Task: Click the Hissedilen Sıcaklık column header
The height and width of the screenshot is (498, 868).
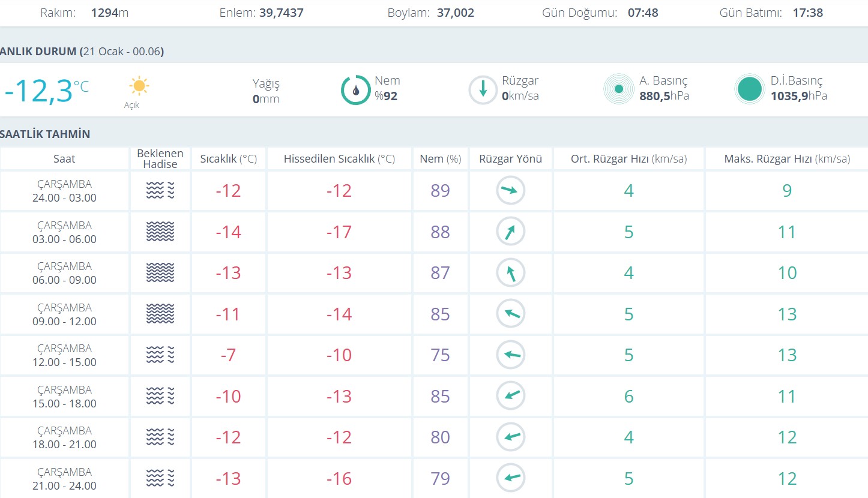Action: pos(339,159)
